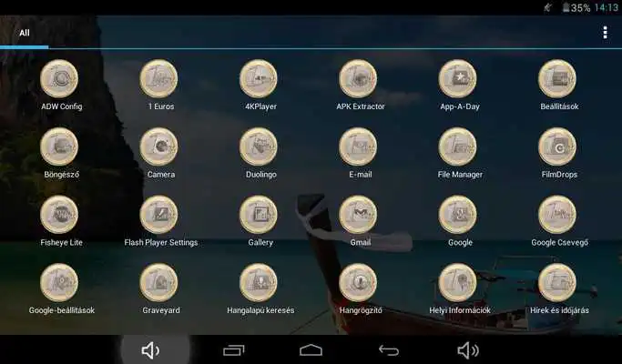Open Google Csevegő chat app
The height and width of the screenshot is (364, 622).
tap(557, 215)
